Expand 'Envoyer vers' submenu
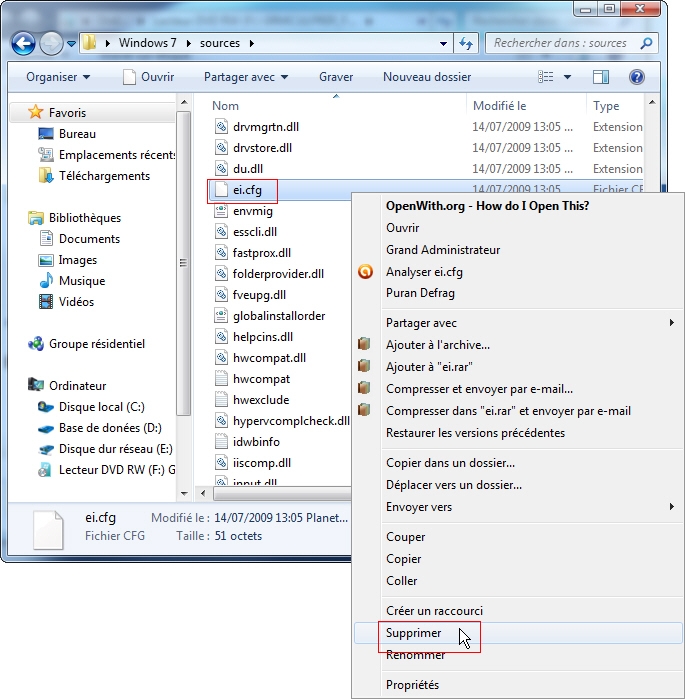This screenshot has width=685, height=699. [x=671, y=506]
